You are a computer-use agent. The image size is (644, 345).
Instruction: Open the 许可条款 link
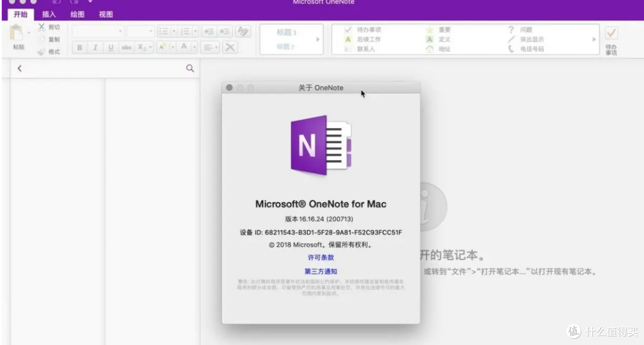321,257
